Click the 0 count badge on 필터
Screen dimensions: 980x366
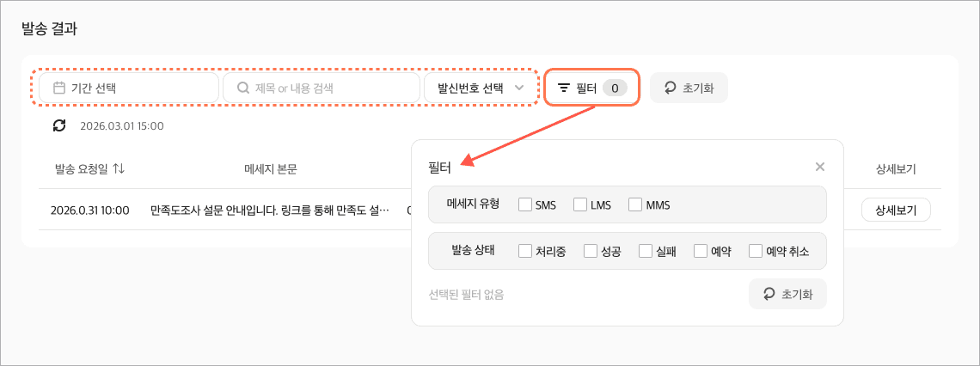pos(615,88)
